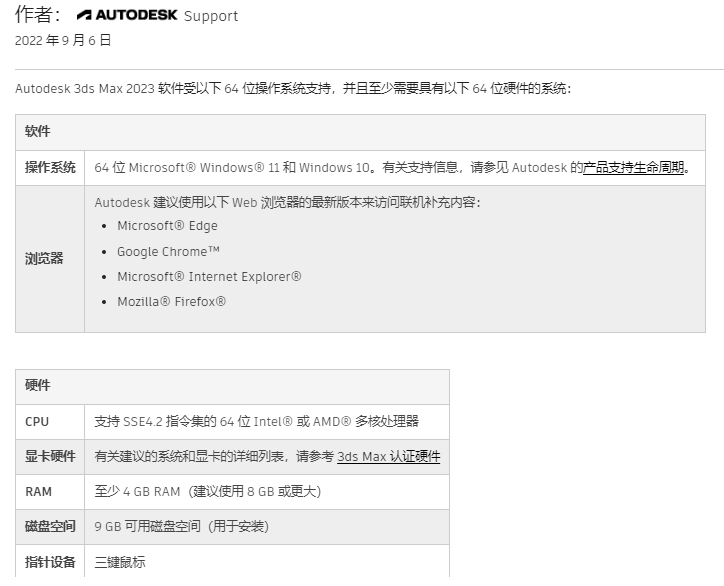
Task: Click the 浏览器 row label
Action: (x=44, y=259)
